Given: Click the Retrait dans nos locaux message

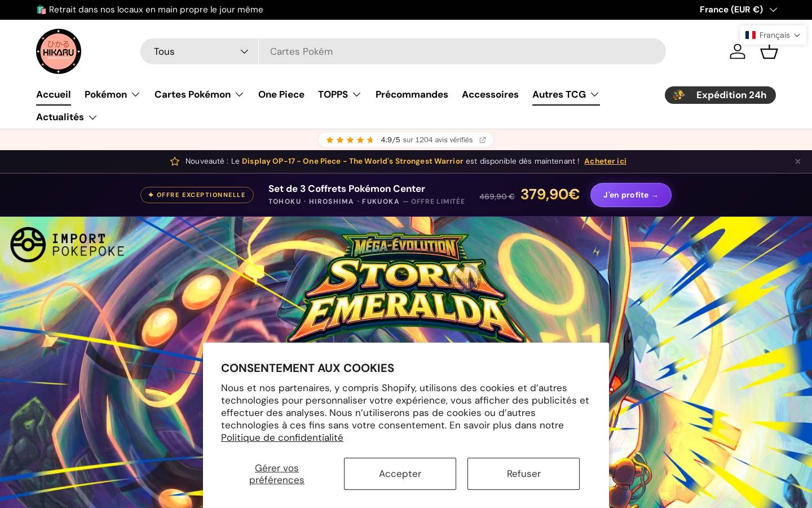Looking at the screenshot, I should click(x=150, y=10).
